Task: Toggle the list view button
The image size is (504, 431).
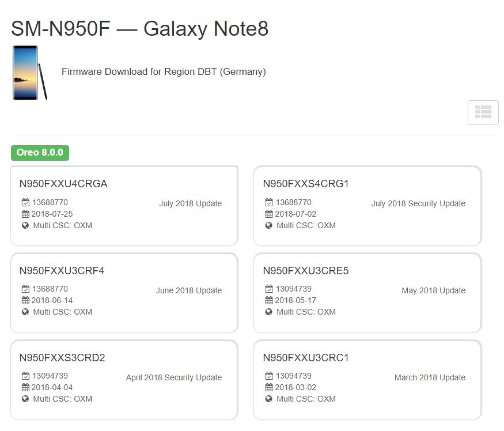Action: (x=483, y=112)
